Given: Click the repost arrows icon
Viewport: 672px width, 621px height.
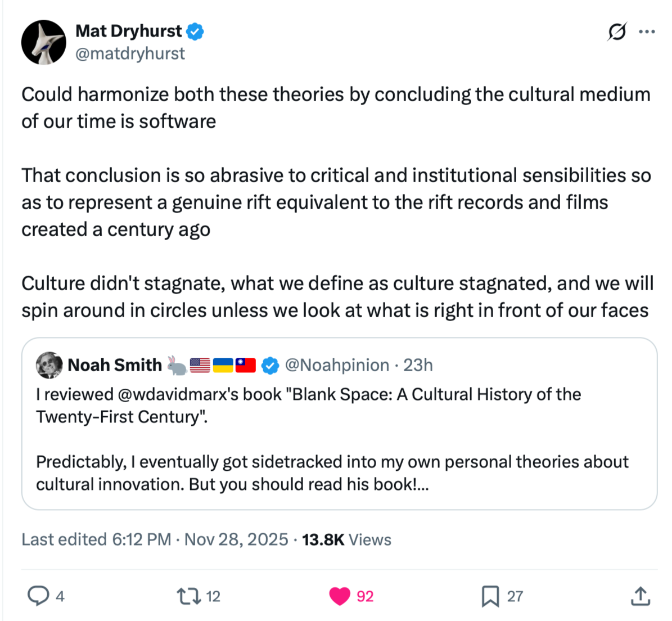Looking at the screenshot, I should pyautogui.click(x=189, y=596).
